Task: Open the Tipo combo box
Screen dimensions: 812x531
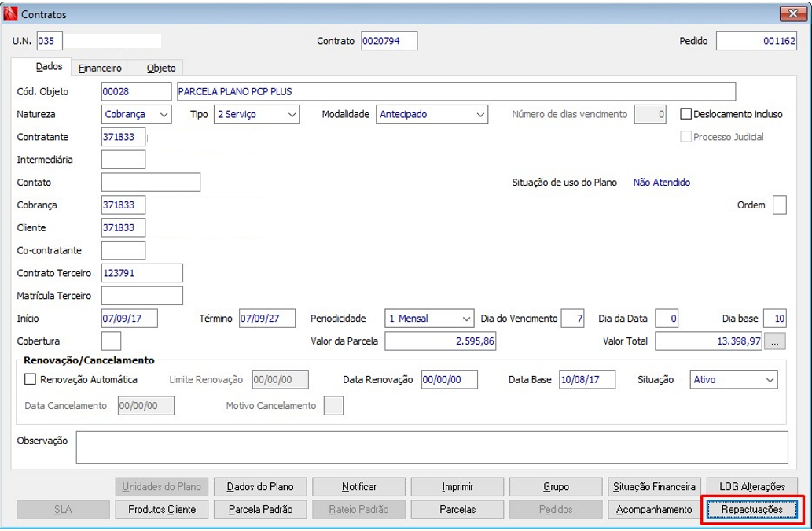Action: (256, 115)
